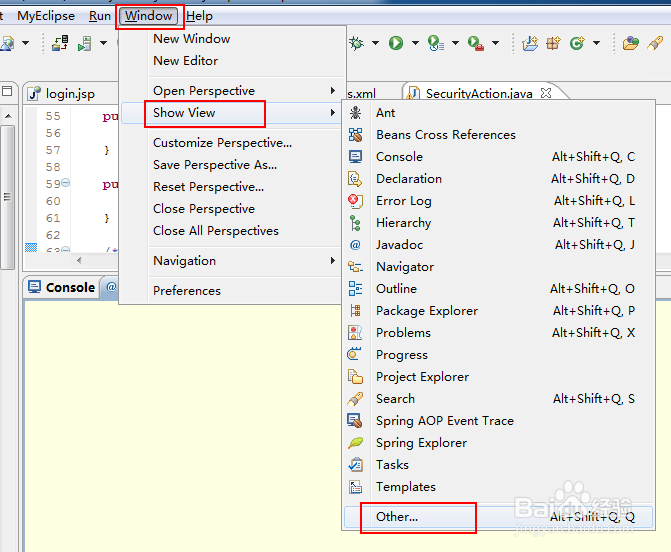Viewport: 671px width, 552px height.
Task: Click the left panel scroll up arrow
Action: [x=8, y=116]
